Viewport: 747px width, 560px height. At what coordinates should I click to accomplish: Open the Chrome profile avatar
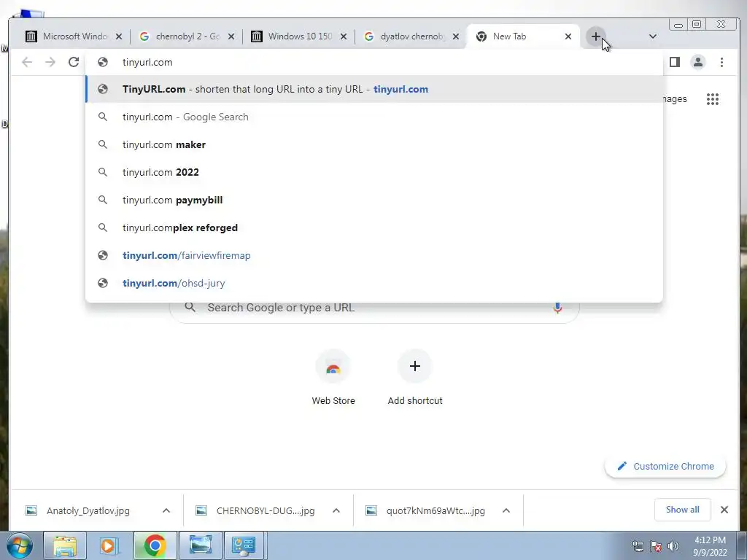[698, 62]
